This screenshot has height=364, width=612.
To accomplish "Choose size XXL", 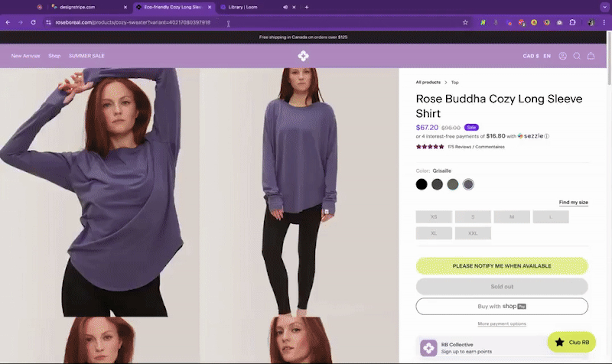I will tap(473, 233).
